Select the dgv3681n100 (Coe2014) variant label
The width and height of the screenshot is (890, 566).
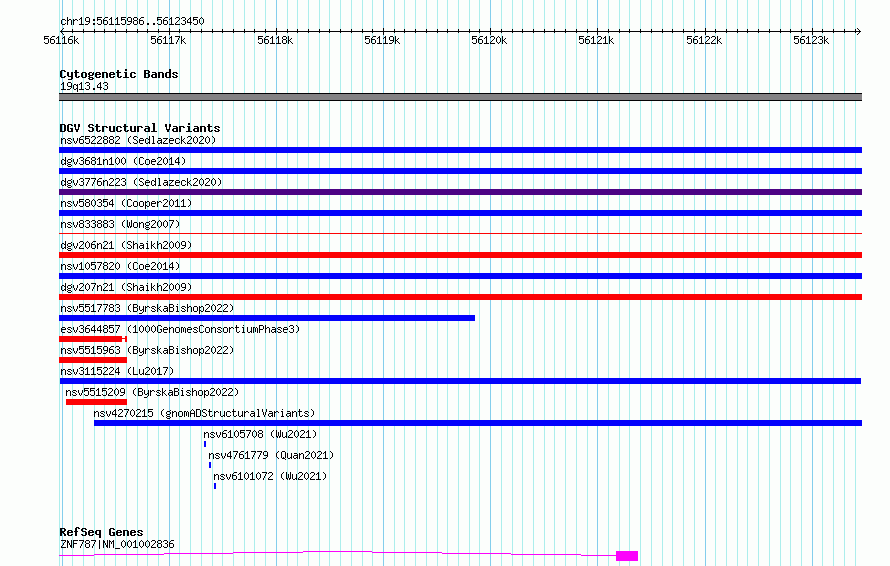(x=123, y=161)
